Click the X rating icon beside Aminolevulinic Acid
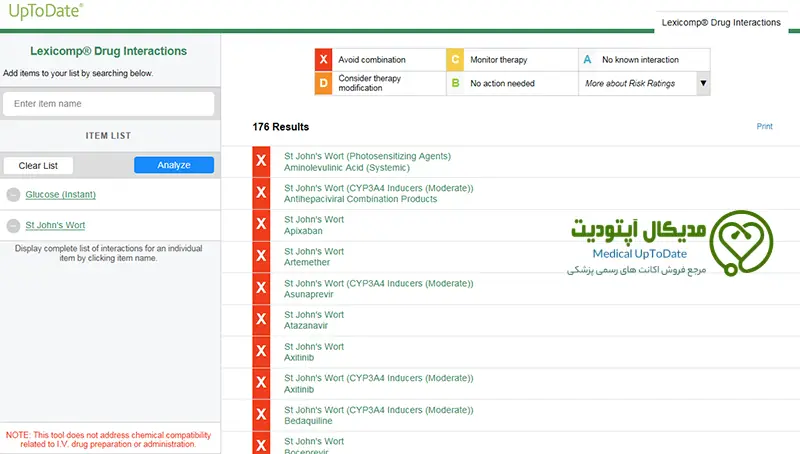The height and width of the screenshot is (454, 800). coord(261,161)
